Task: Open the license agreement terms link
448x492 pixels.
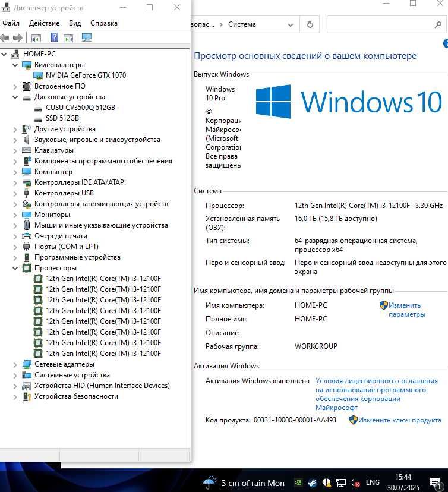Action: [x=377, y=394]
